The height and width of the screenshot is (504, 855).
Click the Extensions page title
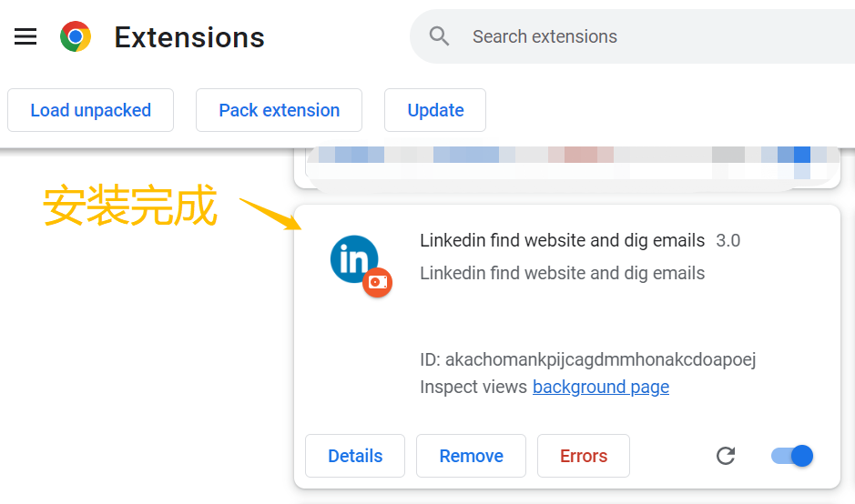(189, 37)
